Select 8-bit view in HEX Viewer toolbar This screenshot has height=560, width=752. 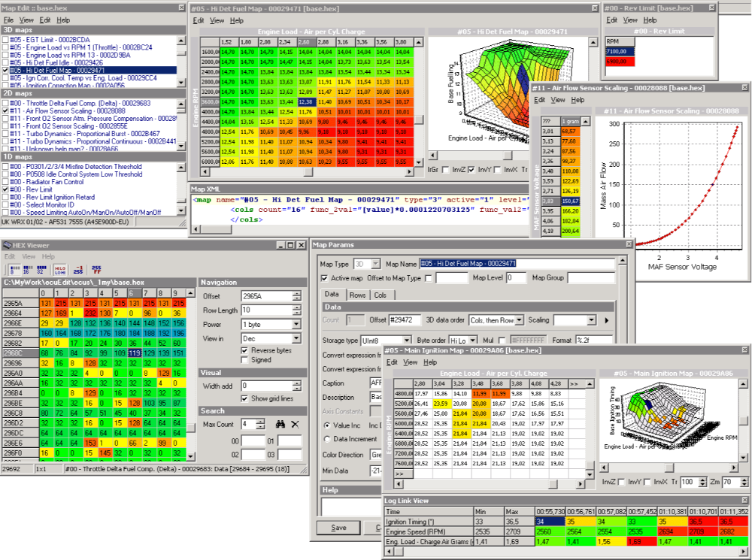[x=13, y=268]
